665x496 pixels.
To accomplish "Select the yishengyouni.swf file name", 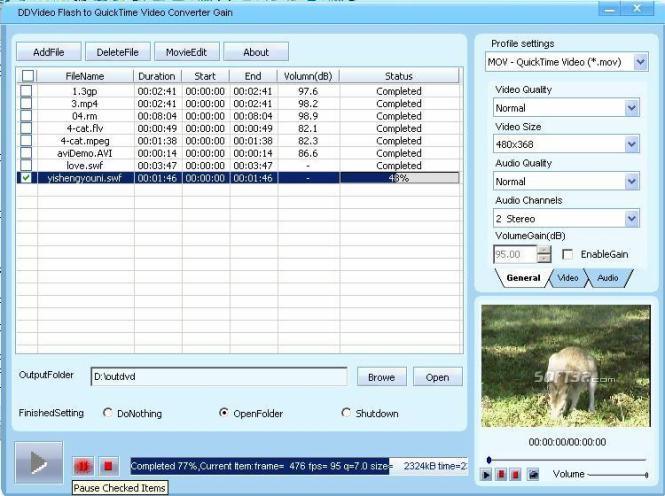I will [x=85, y=178].
